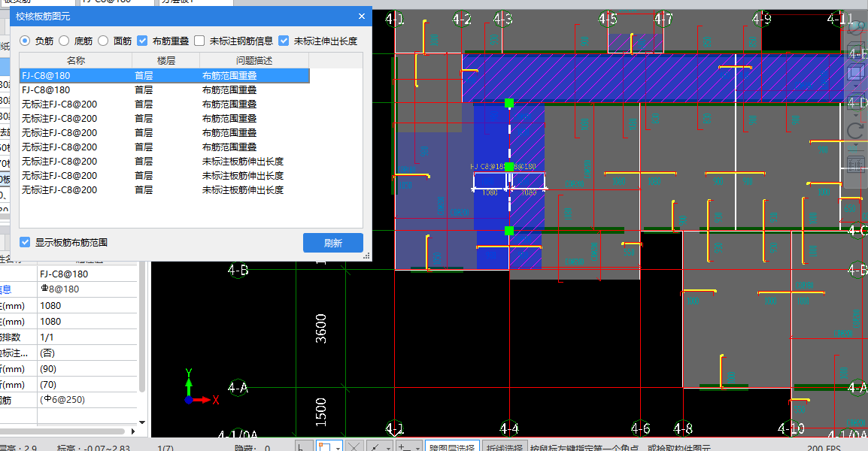This screenshot has width=868, height=451.
Task: Toggle the 折线选择 button
Action: pos(504,446)
